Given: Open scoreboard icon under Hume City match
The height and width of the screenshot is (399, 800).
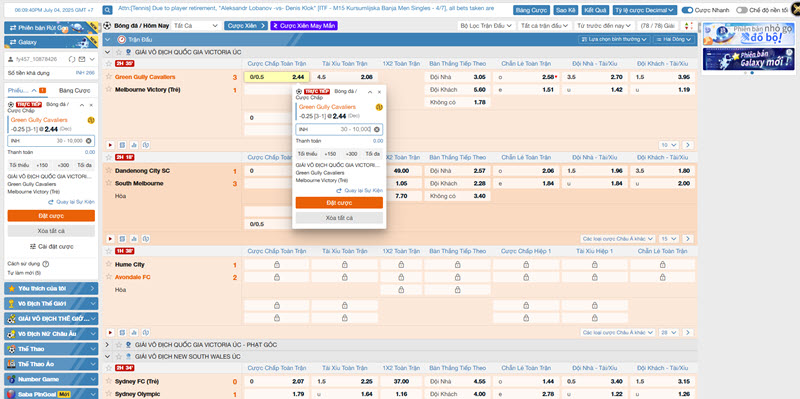Looking at the screenshot, I should tap(122, 332).
